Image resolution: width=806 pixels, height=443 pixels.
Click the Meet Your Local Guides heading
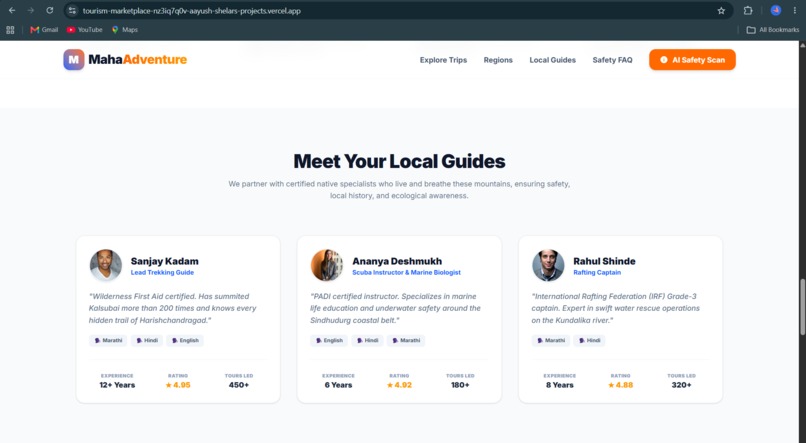click(x=399, y=161)
